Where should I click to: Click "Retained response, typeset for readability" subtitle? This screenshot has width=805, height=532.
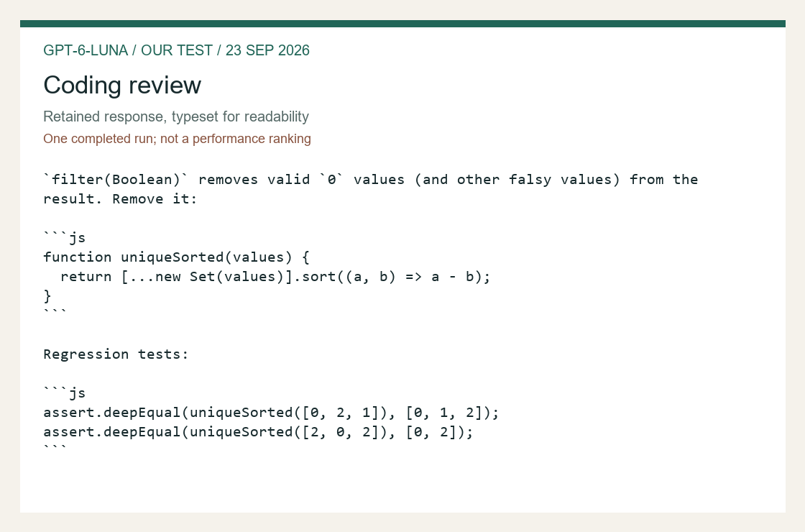pos(176,116)
